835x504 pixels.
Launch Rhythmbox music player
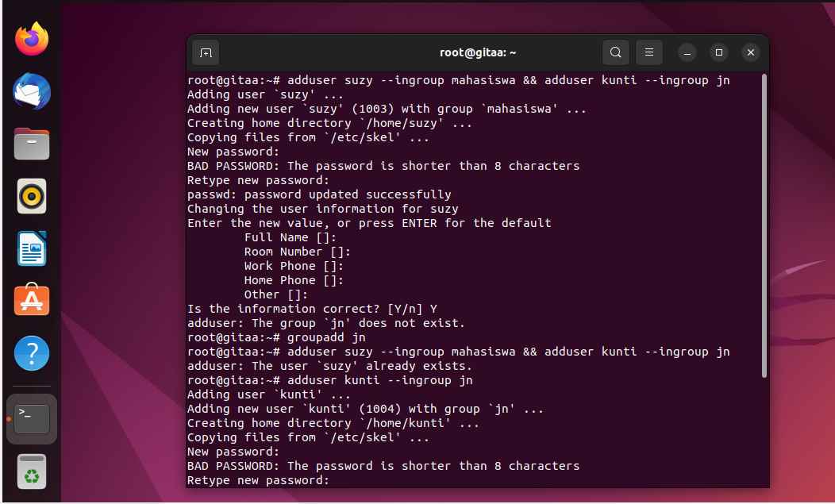click(32, 196)
